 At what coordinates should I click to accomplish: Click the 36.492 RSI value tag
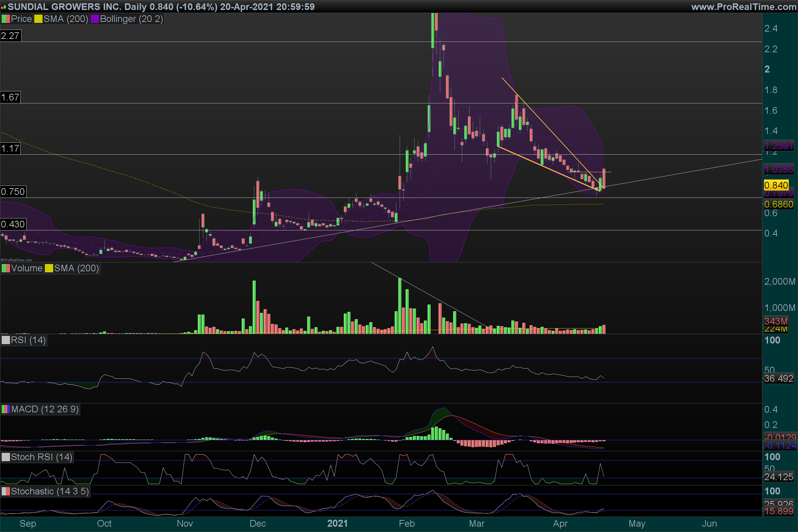pos(778,378)
